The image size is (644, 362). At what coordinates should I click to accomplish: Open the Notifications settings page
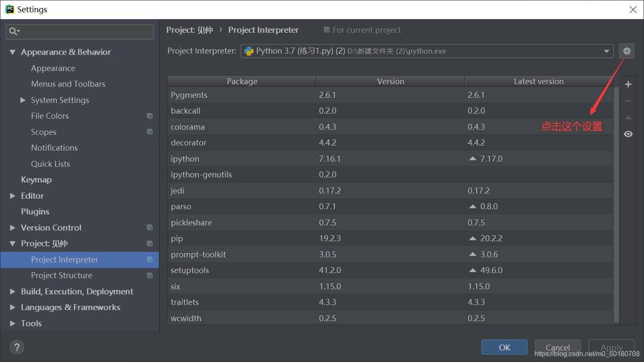point(54,148)
